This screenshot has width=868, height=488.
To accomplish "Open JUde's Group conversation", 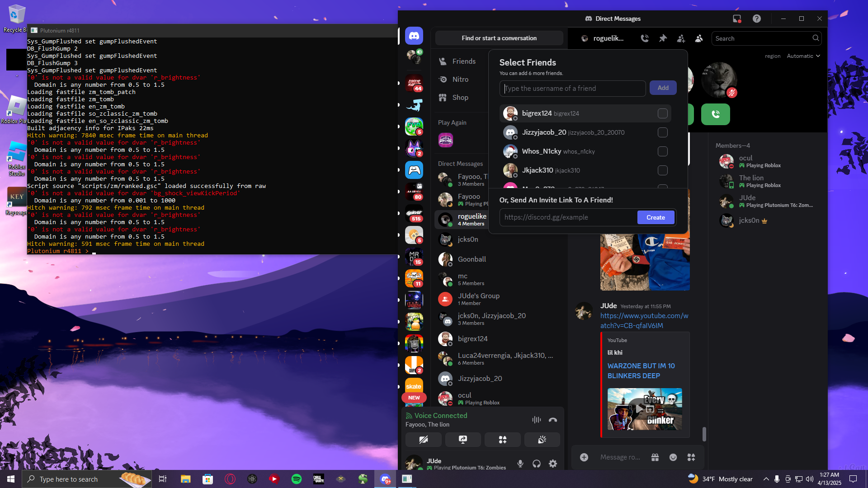I will (x=499, y=299).
